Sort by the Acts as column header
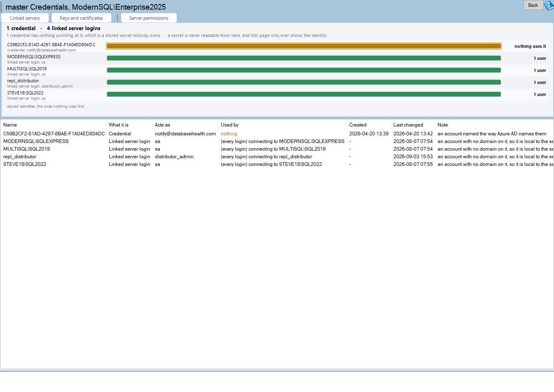The width and height of the screenshot is (554, 392). tap(163, 125)
